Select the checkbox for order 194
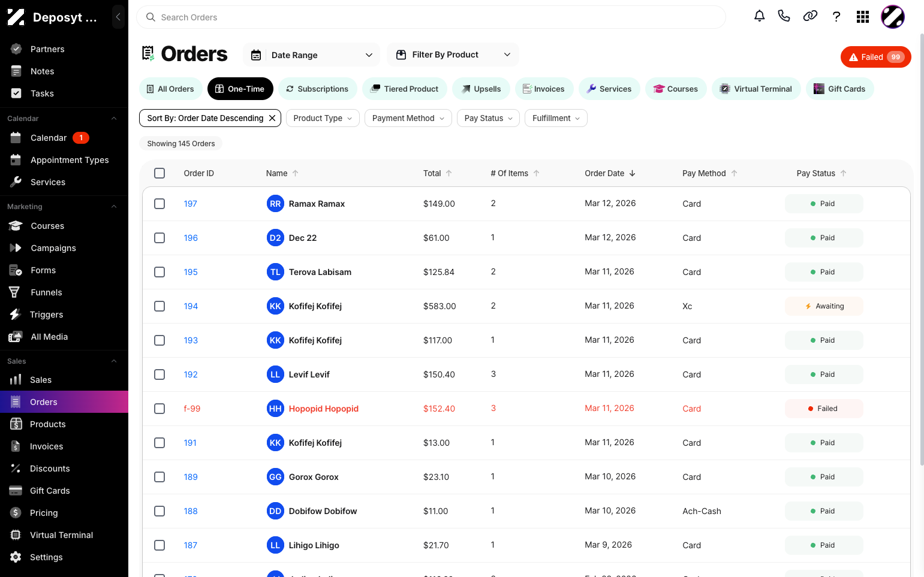This screenshot has width=924, height=577. click(x=159, y=306)
